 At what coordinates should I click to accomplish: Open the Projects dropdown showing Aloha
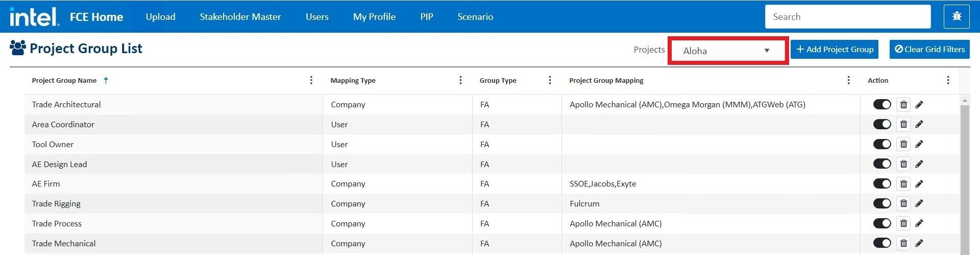click(x=727, y=51)
